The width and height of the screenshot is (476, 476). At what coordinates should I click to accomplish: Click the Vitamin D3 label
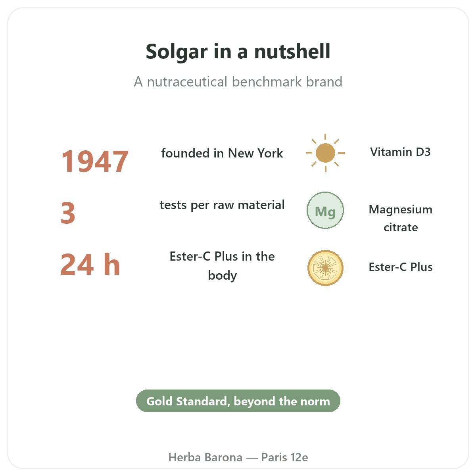tap(401, 152)
